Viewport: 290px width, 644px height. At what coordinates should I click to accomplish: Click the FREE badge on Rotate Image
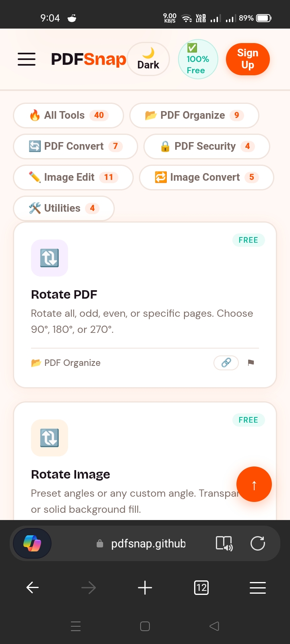249,420
